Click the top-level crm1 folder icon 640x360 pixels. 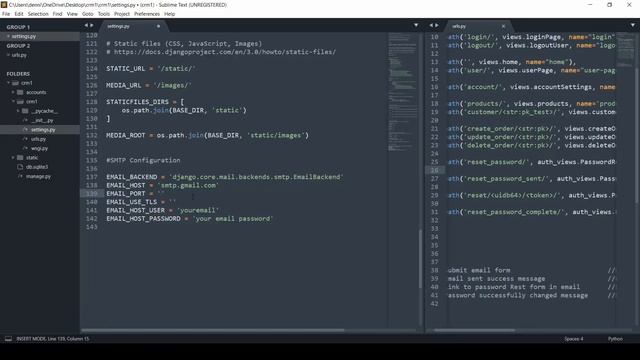(15, 83)
